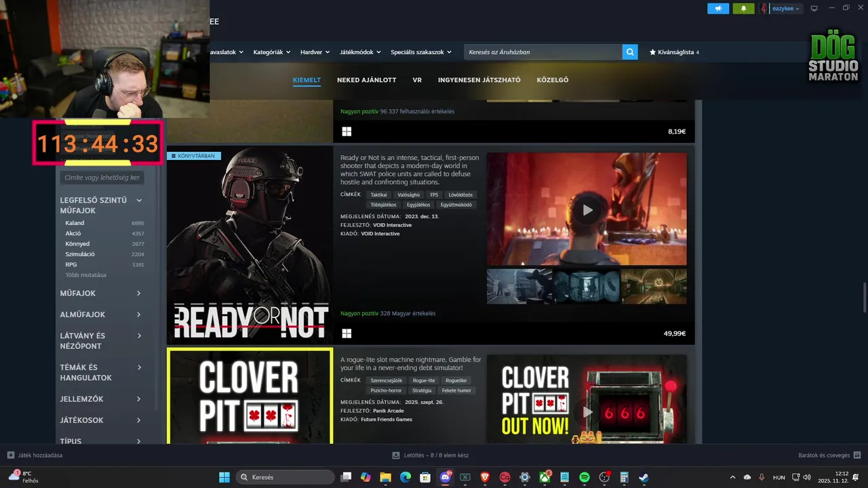Expand the Kategóriák menu
This screenshot has height=488, width=868.
[x=271, y=52]
